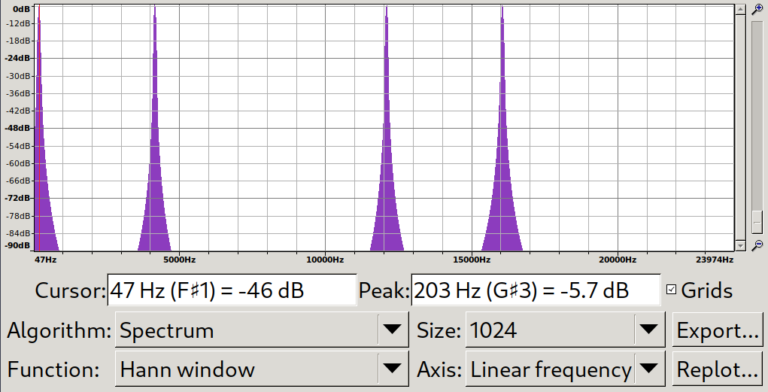The width and height of the screenshot is (768, 392).
Task: Select the 1024 size combo box
Action: (x=565, y=330)
